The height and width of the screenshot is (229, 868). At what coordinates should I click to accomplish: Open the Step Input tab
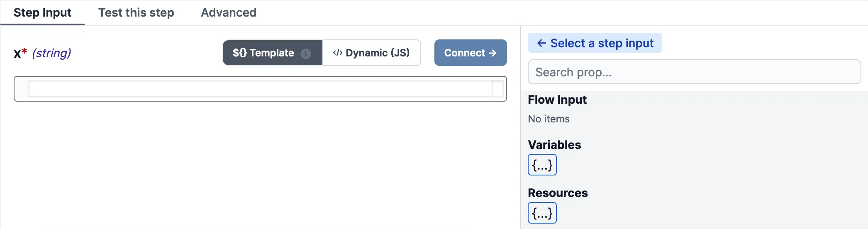42,13
